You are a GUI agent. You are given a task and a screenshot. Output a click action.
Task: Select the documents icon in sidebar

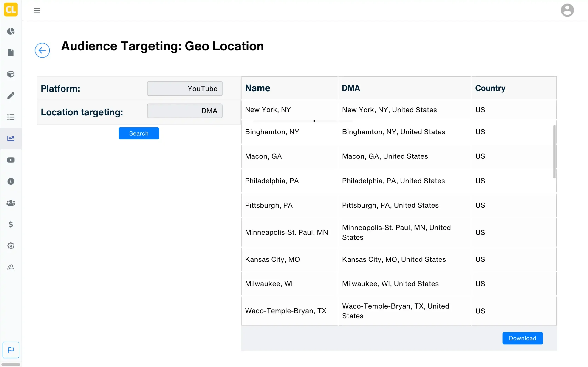11,53
